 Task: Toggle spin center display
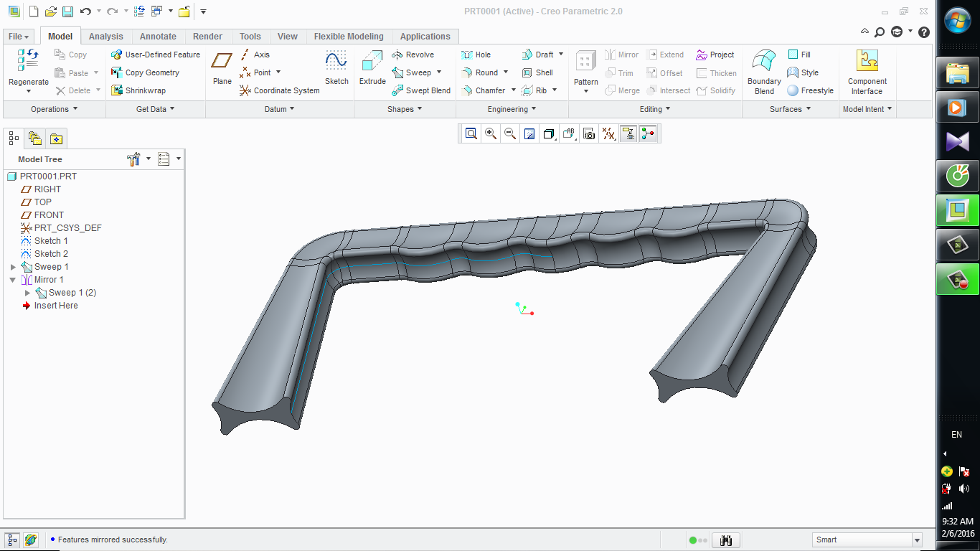pos(648,133)
